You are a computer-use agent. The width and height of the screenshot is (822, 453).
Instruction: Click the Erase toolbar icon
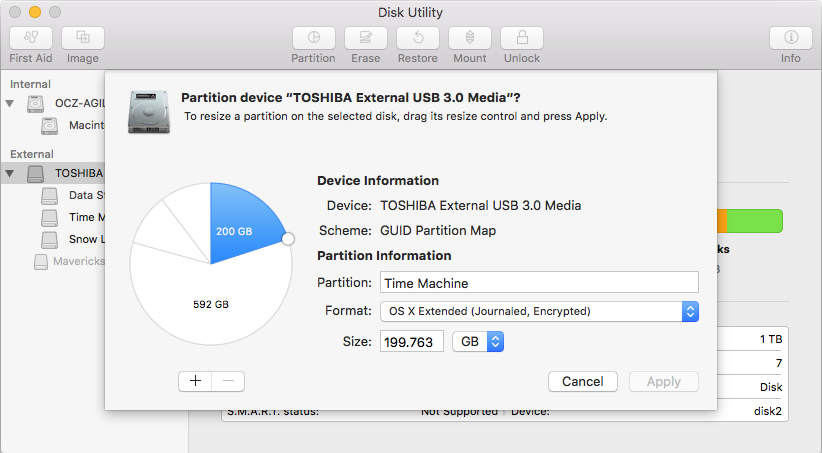365,38
